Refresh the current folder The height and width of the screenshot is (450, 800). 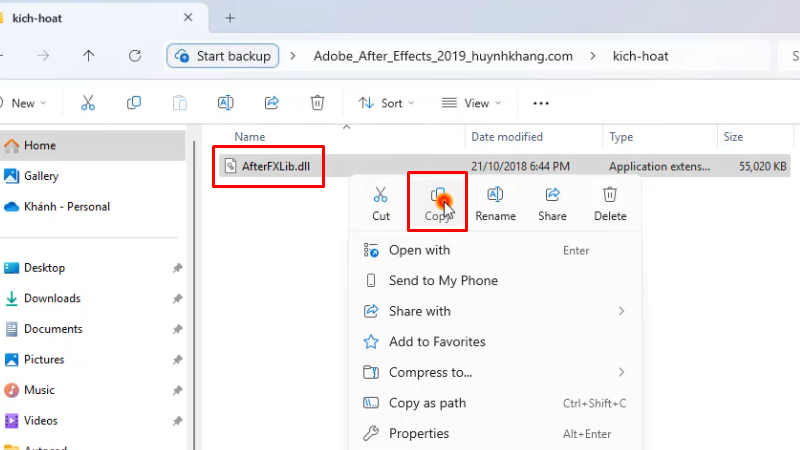coord(135,56)
